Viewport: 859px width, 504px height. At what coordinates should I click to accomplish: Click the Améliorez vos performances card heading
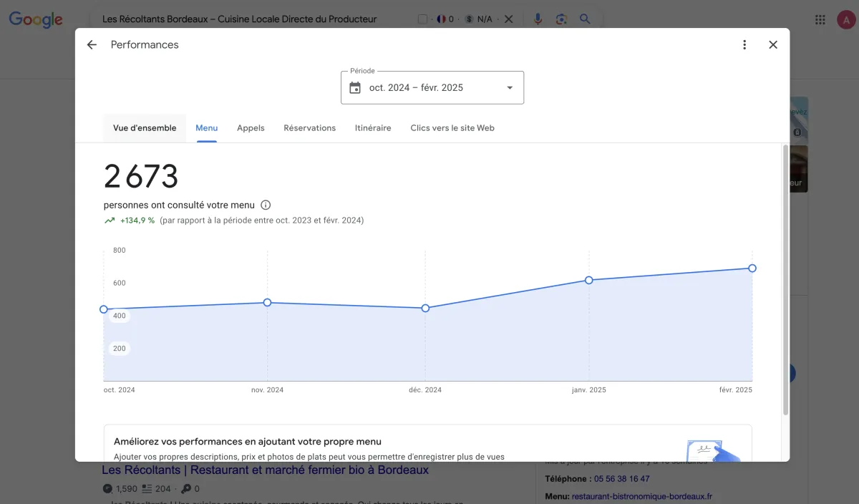[248, 442]
